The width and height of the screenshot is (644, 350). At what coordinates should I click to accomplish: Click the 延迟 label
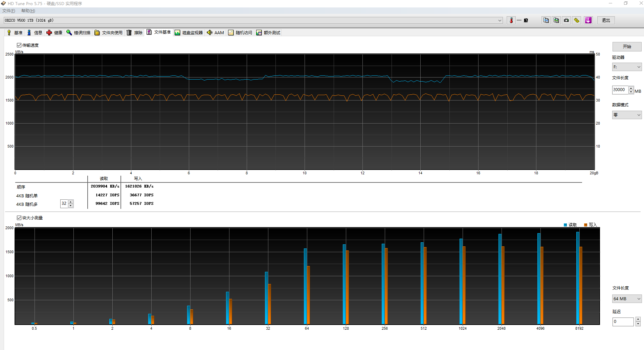tap(616, 311)
